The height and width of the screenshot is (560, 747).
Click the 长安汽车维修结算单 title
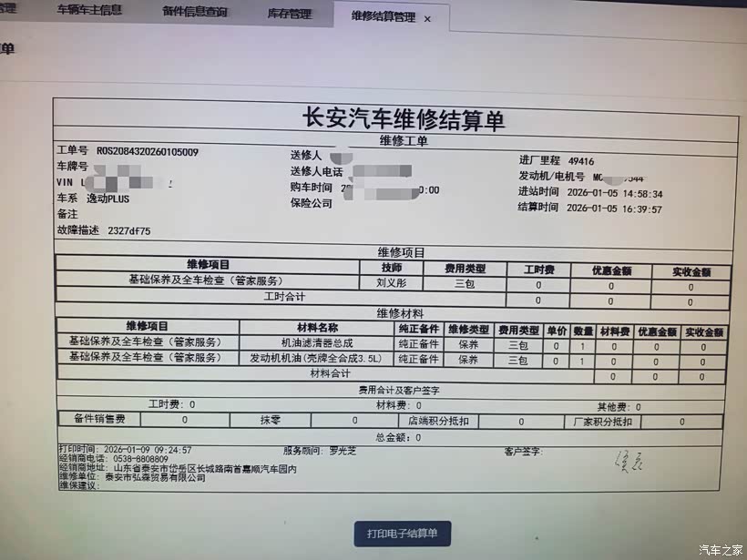(x=403, y=119)
